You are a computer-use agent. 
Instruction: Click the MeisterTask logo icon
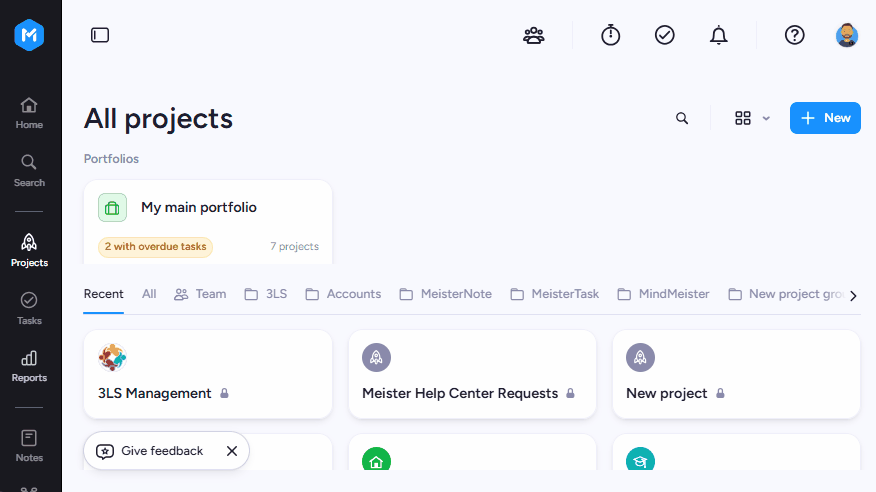pyautogui.click(x=29, y=35)
